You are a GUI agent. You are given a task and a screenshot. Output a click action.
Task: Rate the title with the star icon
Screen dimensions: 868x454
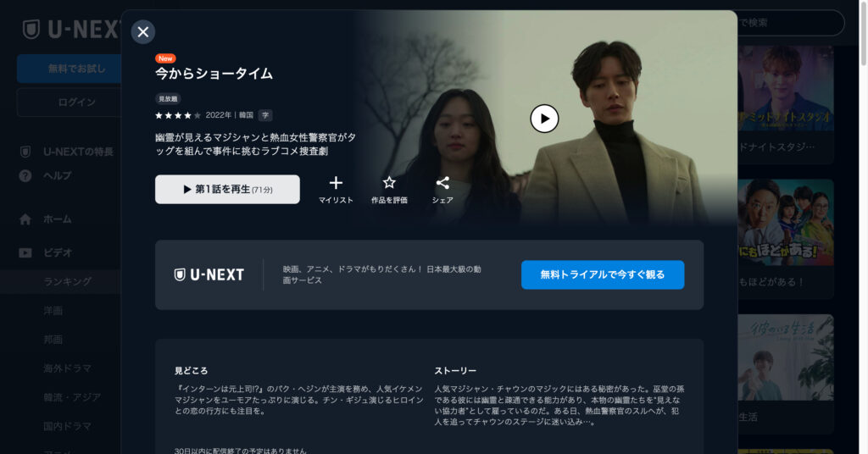click(389, 190)
